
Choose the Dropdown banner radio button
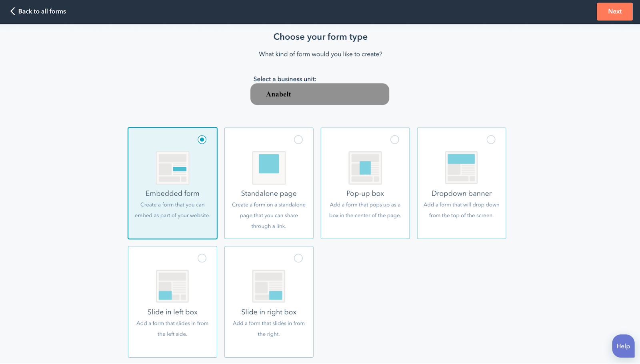click(491, 140)
